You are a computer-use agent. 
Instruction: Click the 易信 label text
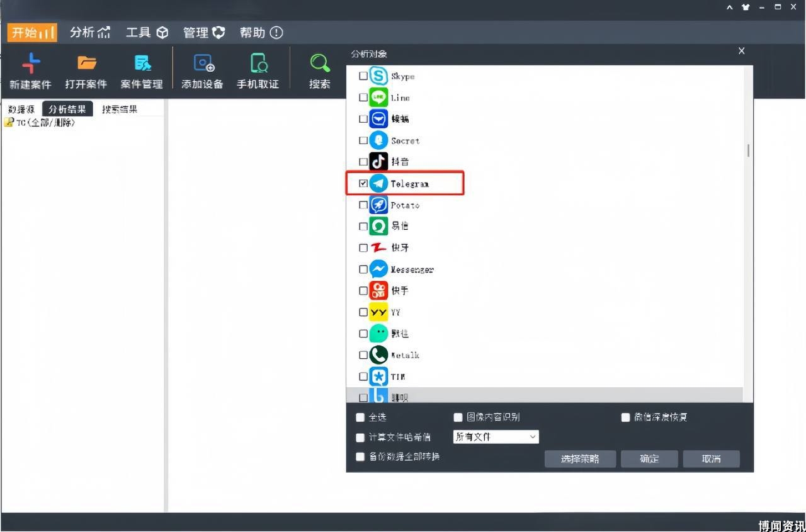point(400,226)
